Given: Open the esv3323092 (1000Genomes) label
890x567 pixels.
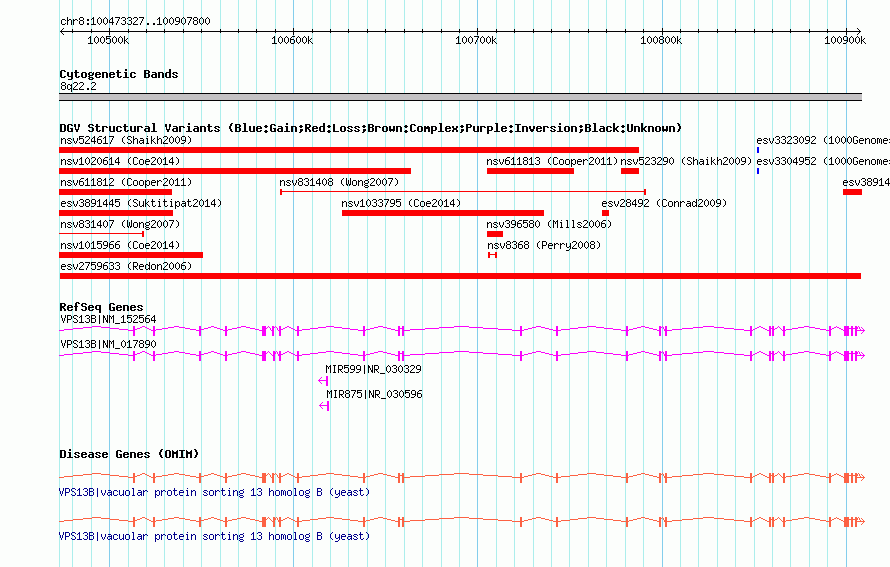Looking at the screenshot, I should [822, 140].
